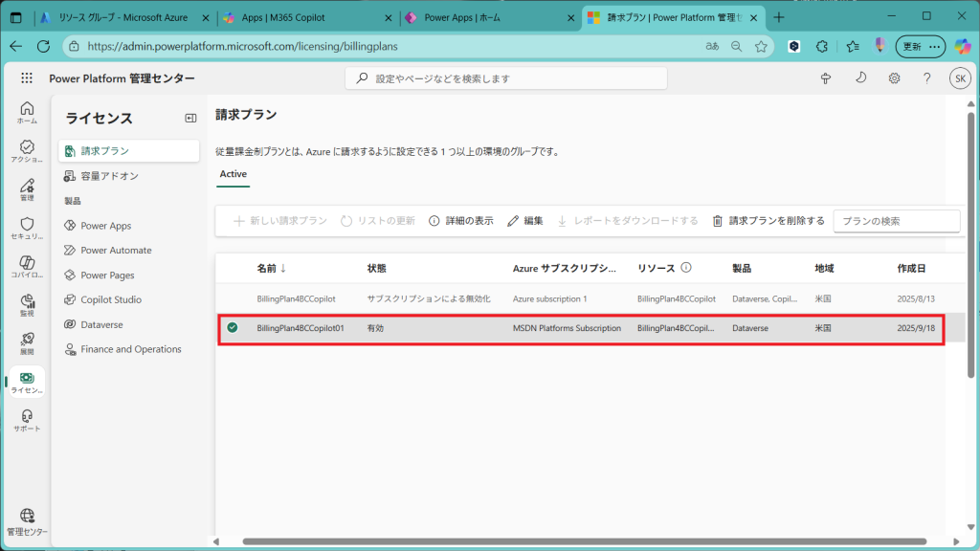Click the resource column info icon
The height and width of the screenshot is (551, 980).
tap(685, 269)
